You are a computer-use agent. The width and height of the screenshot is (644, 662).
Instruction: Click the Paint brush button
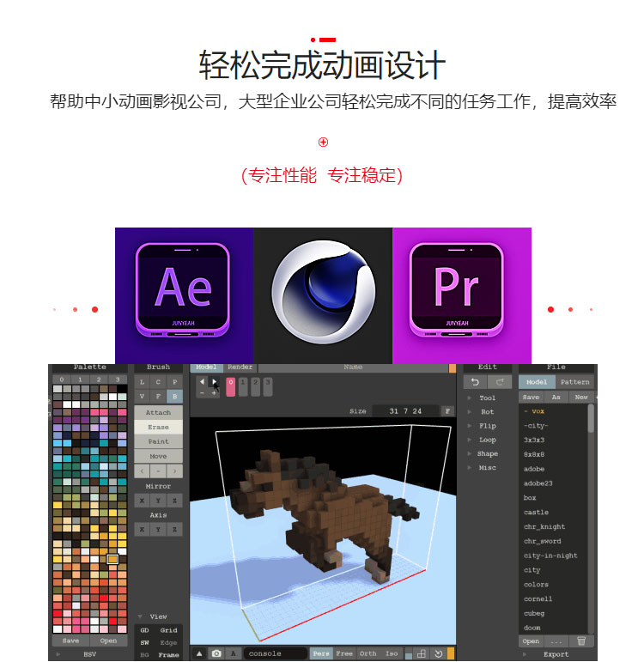pyautogui.click(x=158, y=441)
